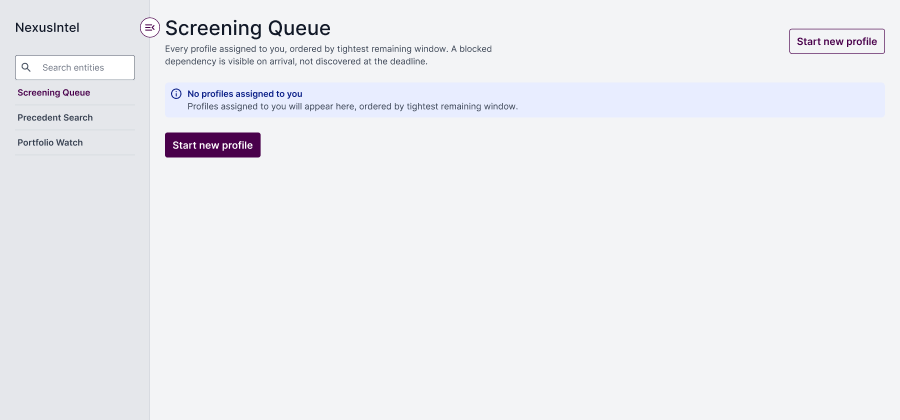900x420 pixels.
Task: Click the magnifier icon in the search box
Action: pos(26,68)
